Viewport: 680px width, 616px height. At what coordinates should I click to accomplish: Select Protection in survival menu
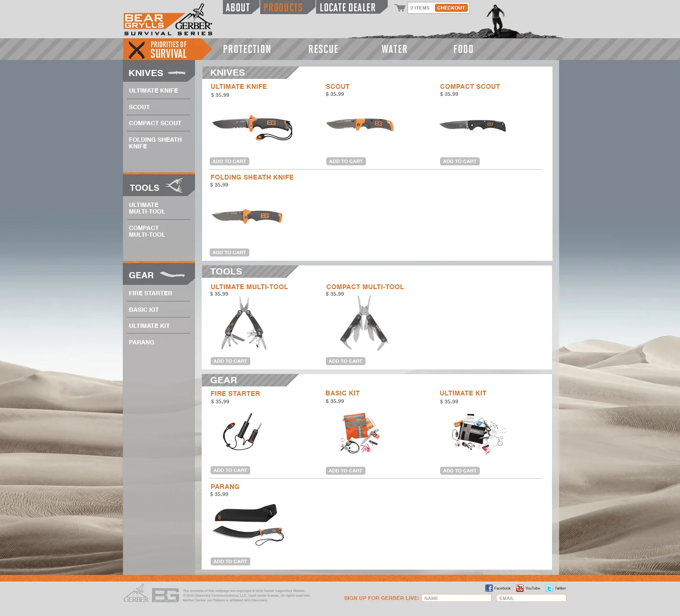click(247, 49)
